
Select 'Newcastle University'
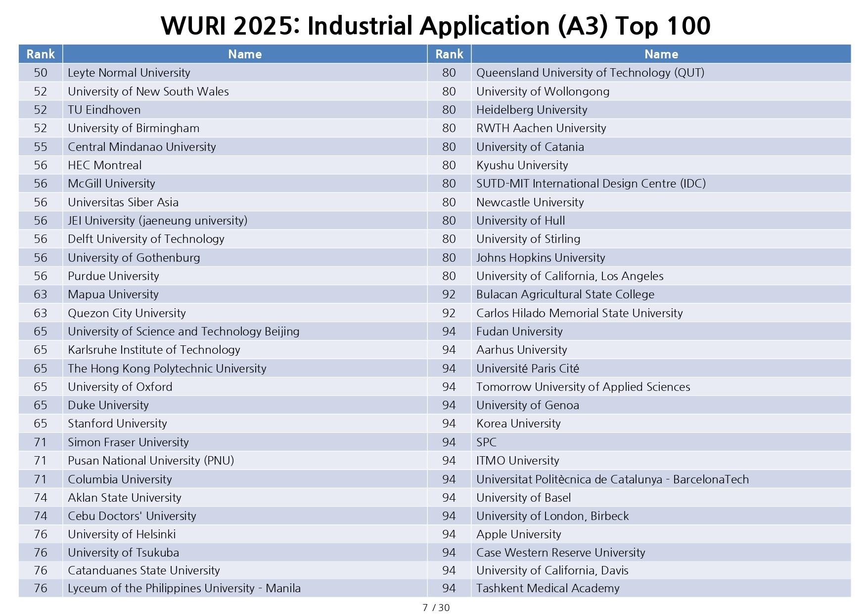pos(530,202)
